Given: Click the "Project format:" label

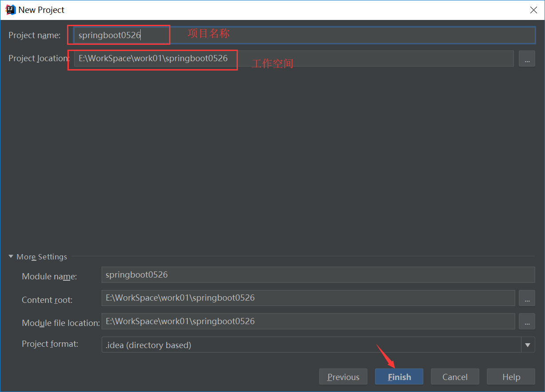Looking at the screenshot, I should tap(50, 344).
